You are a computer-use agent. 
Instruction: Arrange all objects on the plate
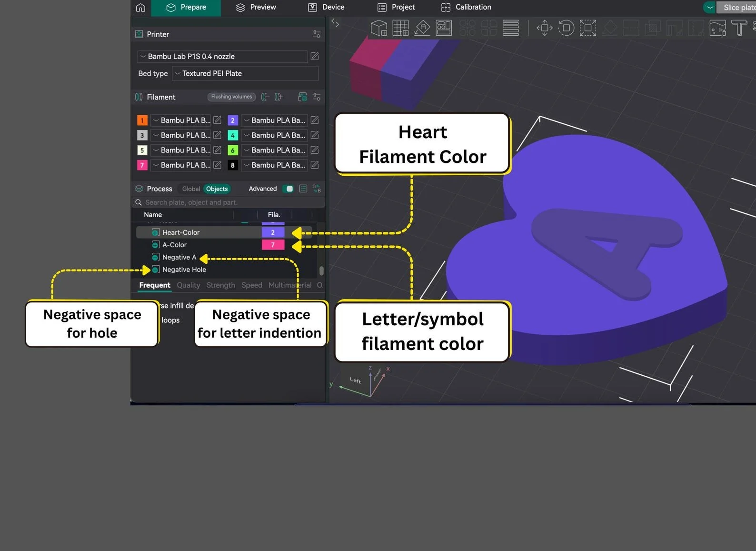(444, 28)
